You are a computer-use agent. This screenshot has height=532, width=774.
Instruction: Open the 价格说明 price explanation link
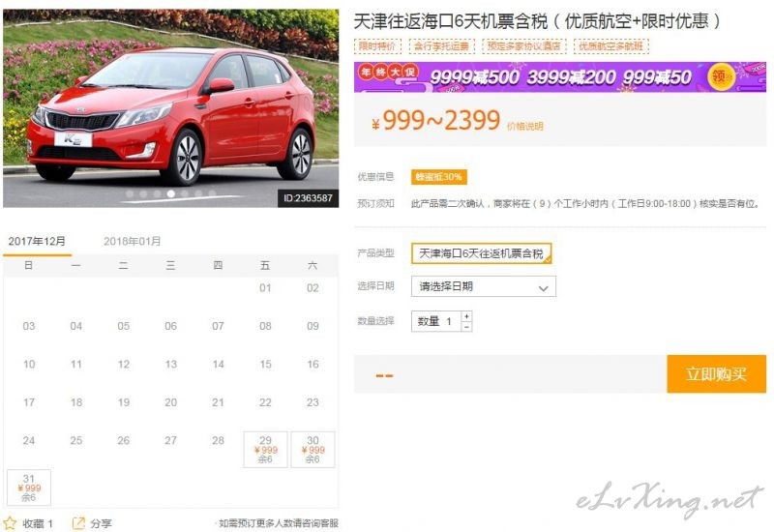tap(525, 127)
